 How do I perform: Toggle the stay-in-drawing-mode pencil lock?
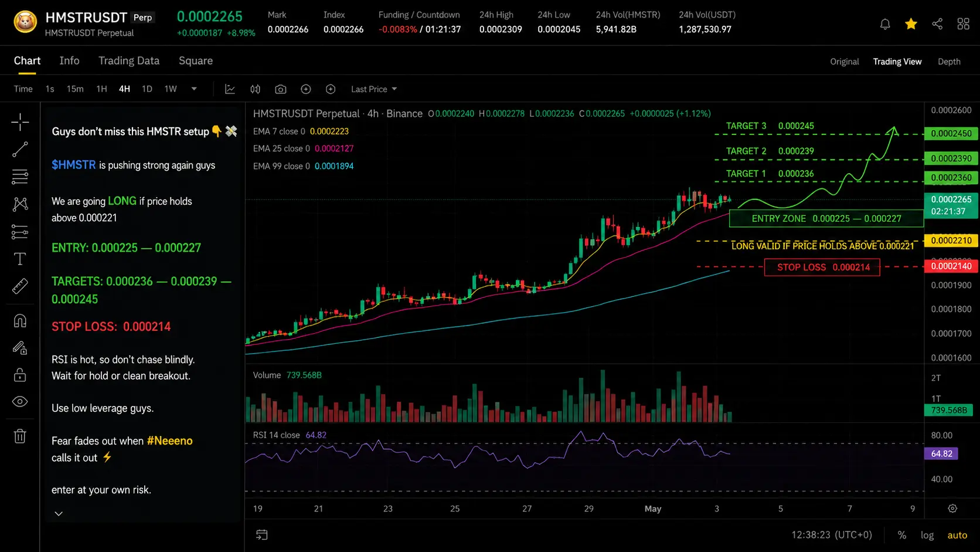(x=20, y=348)
